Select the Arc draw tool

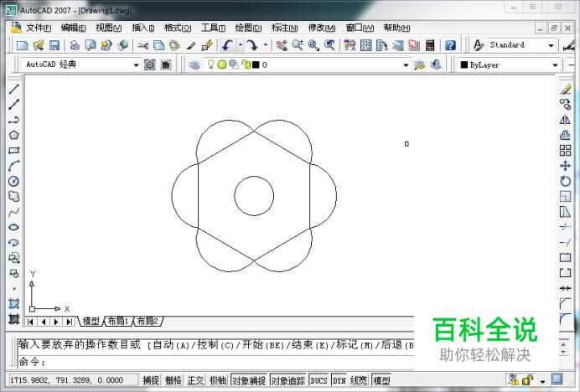pos(13,166)
